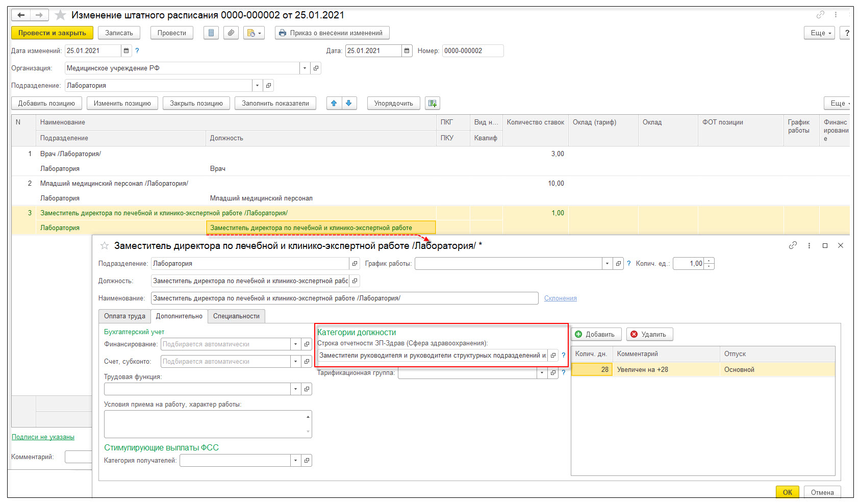860x504 pixels.
Task: Open the calendar for the Дата field
Action: 407,51
